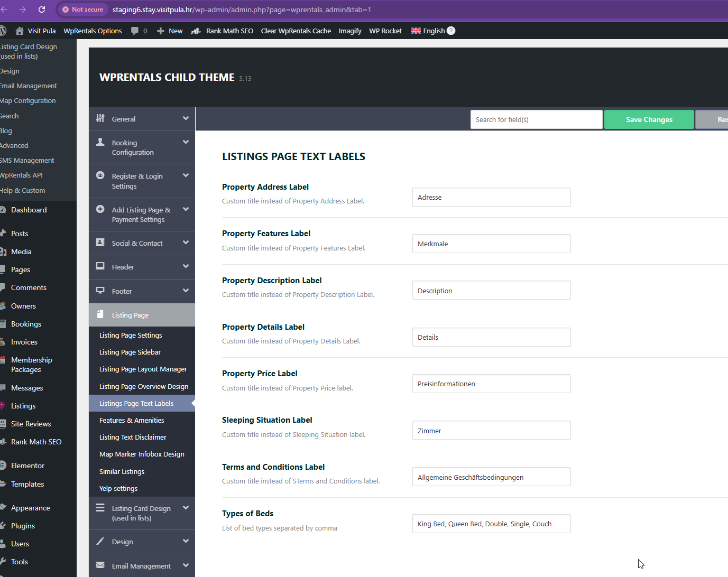Click the Rank Math SEO icon in admin bar
This screenshot has width=728, height=577.
coord(196,31)
